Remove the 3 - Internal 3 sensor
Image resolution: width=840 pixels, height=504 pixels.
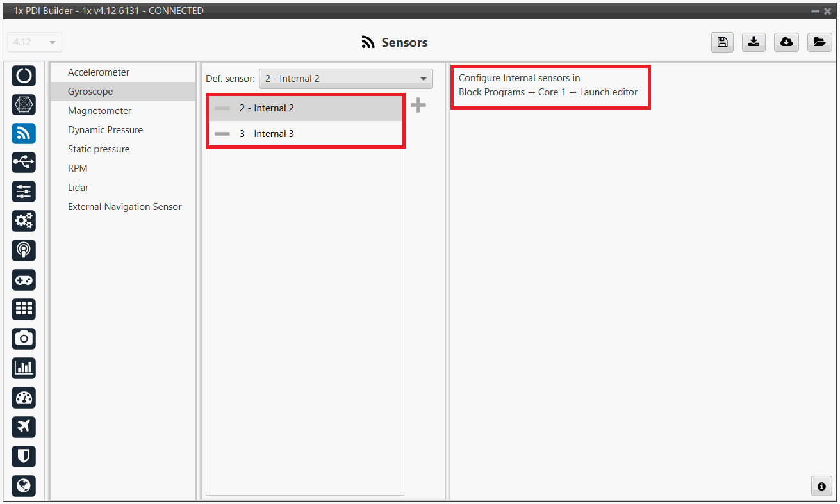pyautogui.click(x=222, y=134)
